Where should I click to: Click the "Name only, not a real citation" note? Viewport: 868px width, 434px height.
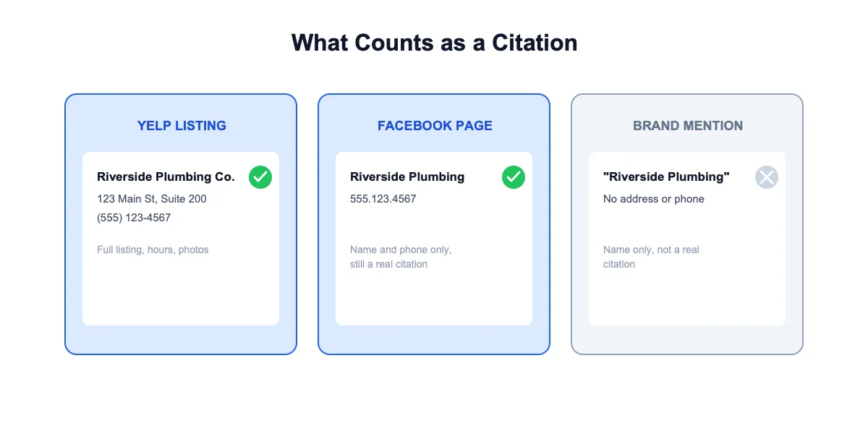pyautogui.click(x=651, y=257)
